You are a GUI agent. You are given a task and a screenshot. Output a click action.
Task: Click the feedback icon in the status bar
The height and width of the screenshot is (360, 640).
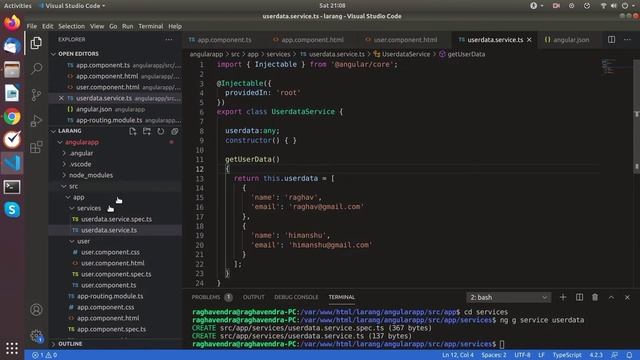[x=614, y=355]
